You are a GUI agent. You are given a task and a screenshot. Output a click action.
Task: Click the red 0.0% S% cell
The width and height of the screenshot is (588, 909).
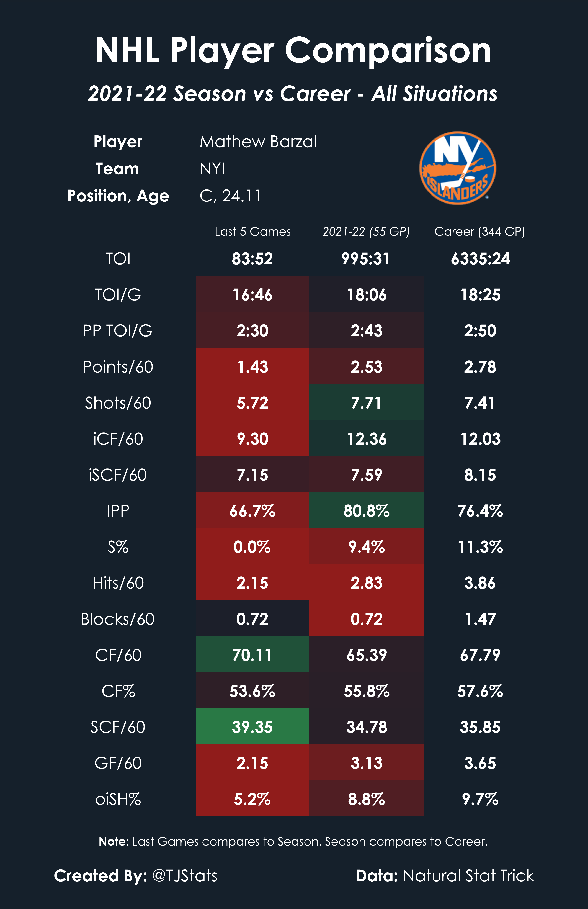252,546
